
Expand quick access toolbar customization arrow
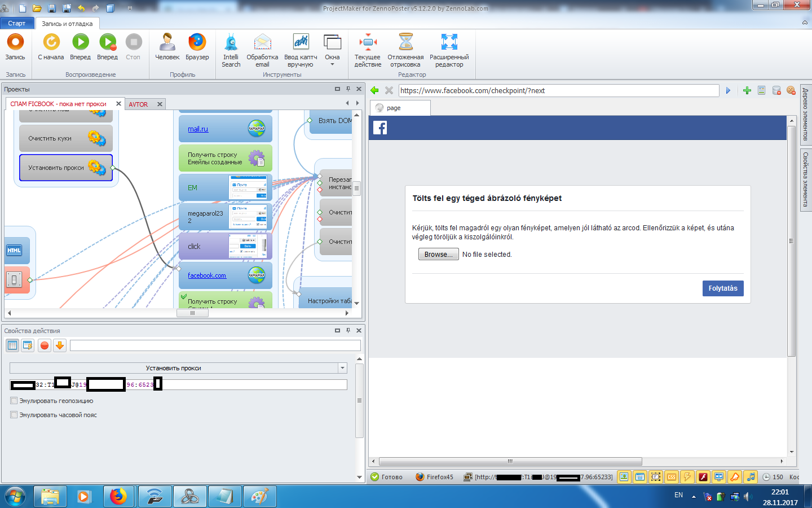tap(130, 8)
